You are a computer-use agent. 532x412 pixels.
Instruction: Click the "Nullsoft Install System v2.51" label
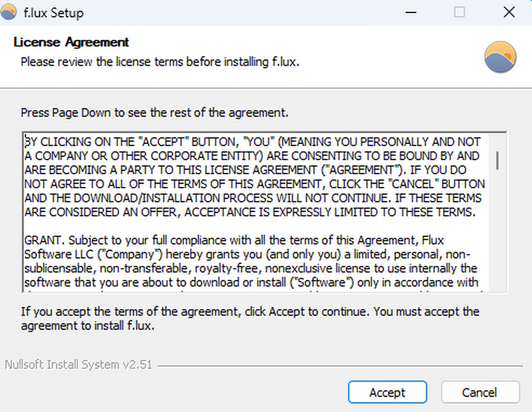pos(78,365)
